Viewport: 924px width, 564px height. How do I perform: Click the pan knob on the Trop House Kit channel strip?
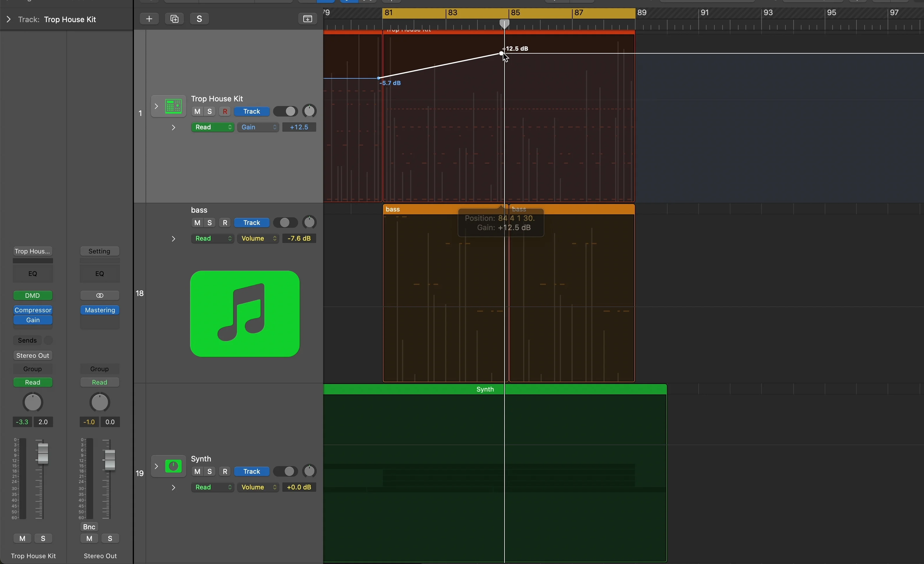click(x=33, y=402)
